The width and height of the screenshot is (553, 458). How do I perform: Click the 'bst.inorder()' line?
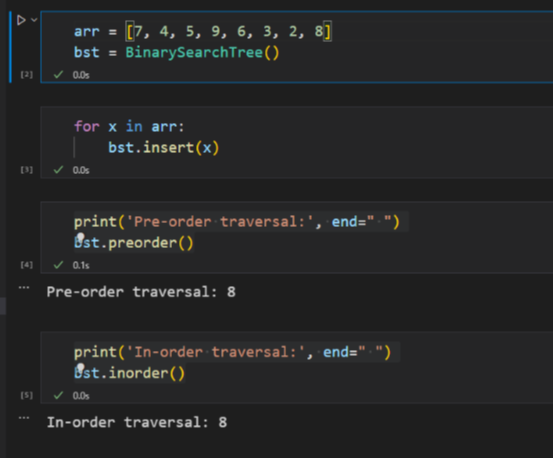click(129, 373)
